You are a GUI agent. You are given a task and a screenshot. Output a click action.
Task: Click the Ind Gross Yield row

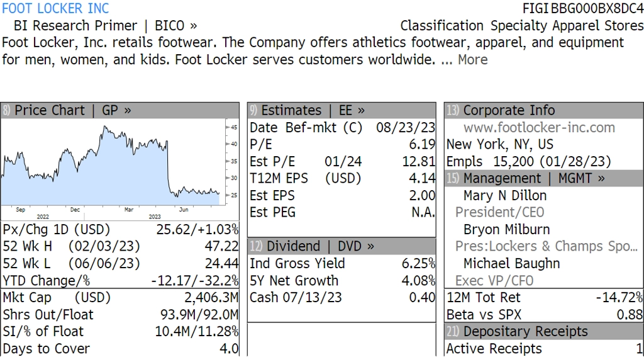click(x=341, y=263)
